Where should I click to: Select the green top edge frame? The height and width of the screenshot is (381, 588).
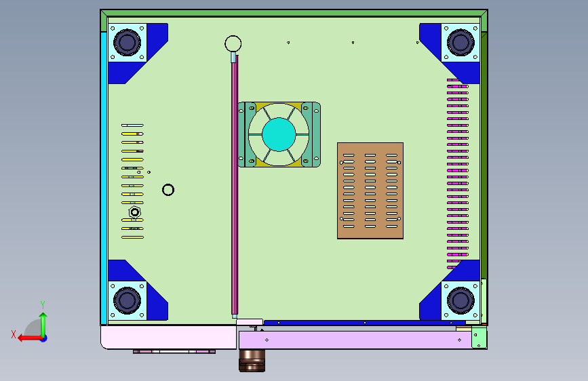coord(294,13)
